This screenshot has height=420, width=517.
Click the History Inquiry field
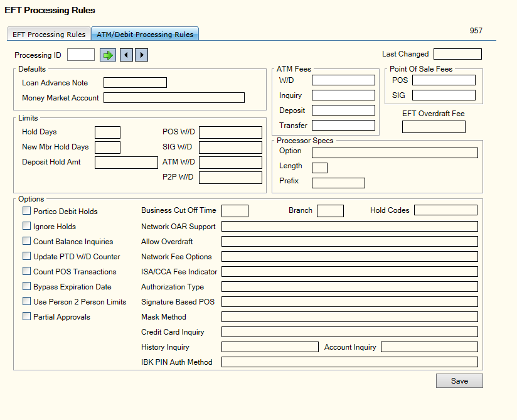[x=270, y=347]
